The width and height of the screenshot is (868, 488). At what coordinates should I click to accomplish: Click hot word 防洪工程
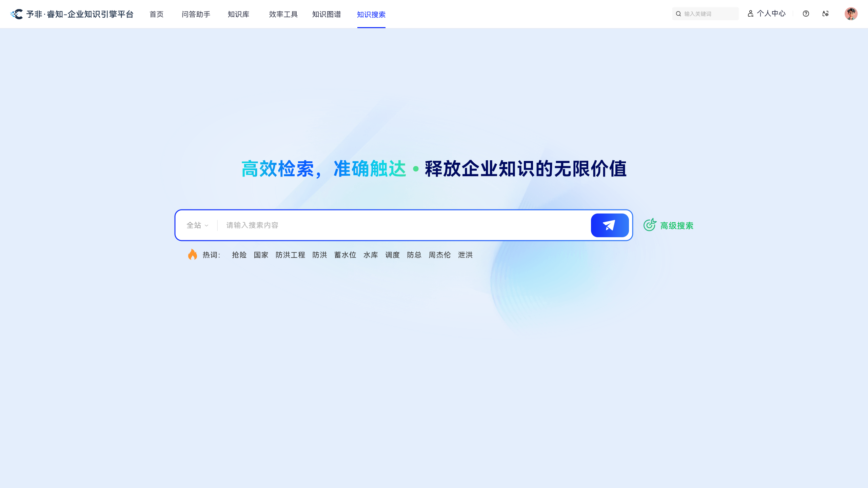pyautogui.click(x=290, y=255)
